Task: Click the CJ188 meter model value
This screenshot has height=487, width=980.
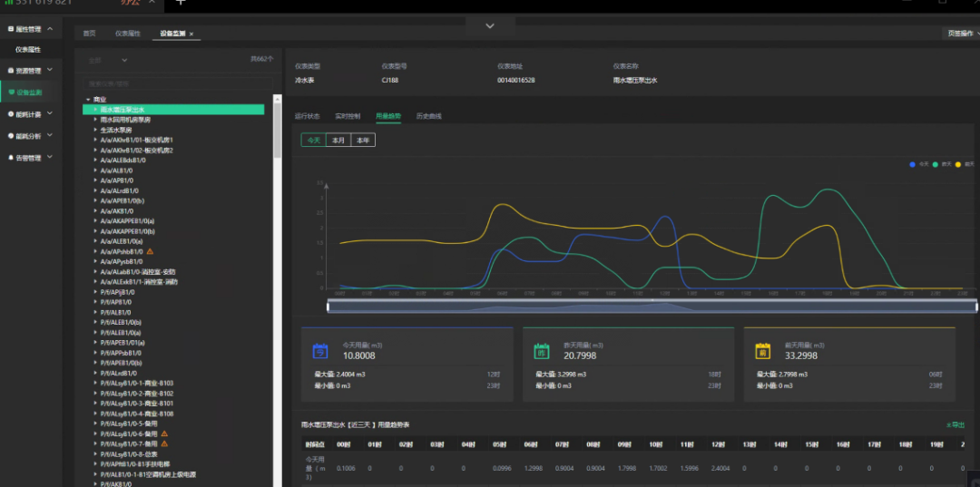Action: pyautogui.click(x=390, y=80)
